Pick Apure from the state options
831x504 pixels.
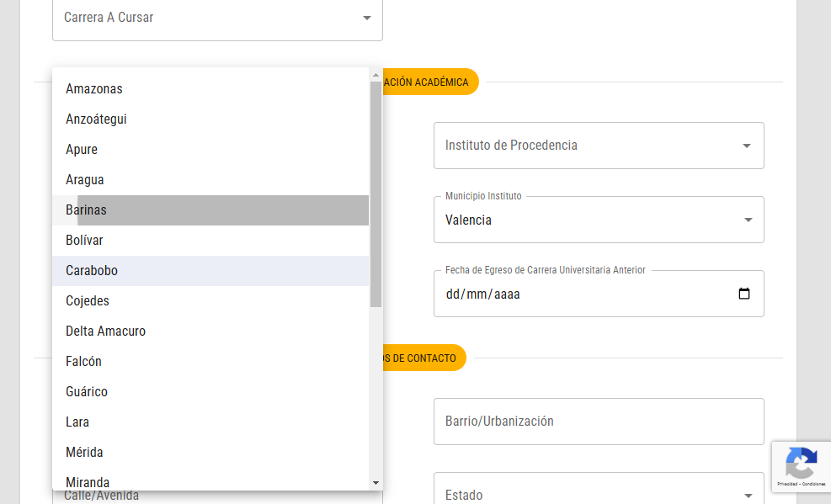[x=210, y=149]
